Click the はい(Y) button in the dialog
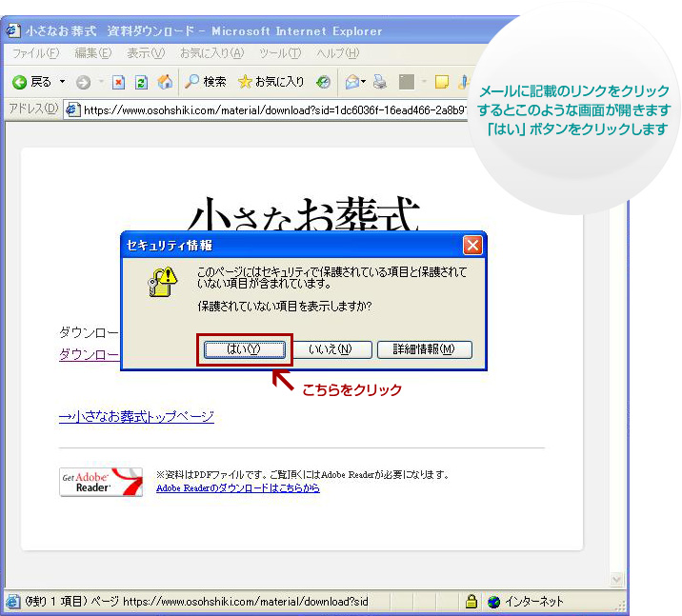The height and width of the screenshot is (616, 682). click(245, 349)
